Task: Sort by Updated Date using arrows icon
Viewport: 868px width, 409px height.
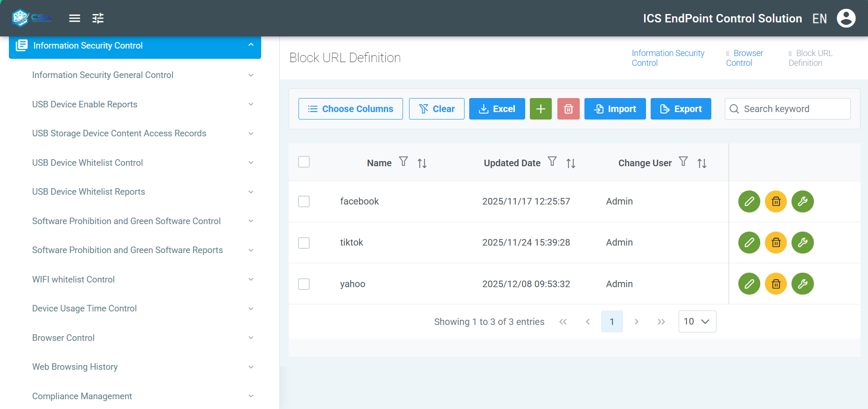Action: pyautogui.click(x=570, y=163)
